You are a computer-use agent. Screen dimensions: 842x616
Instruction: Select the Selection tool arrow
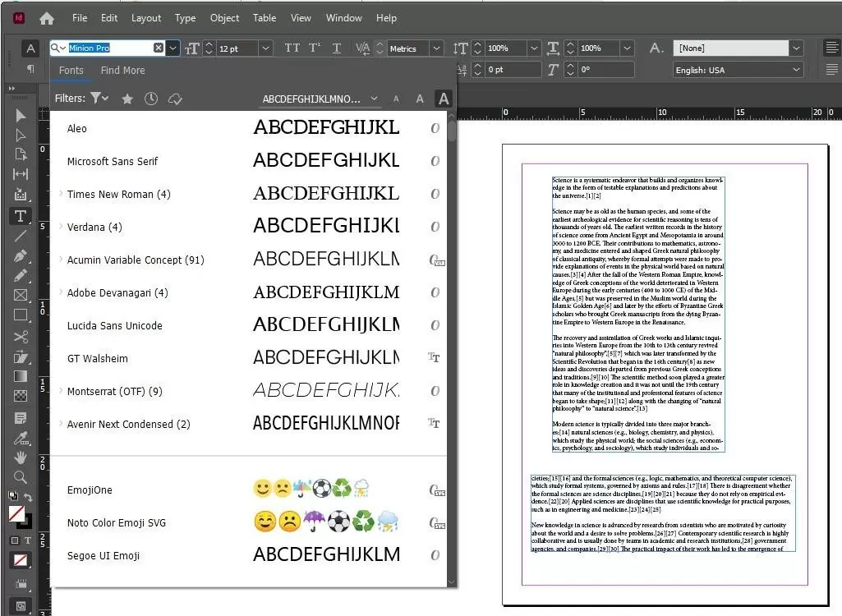[x=21, y=115]
